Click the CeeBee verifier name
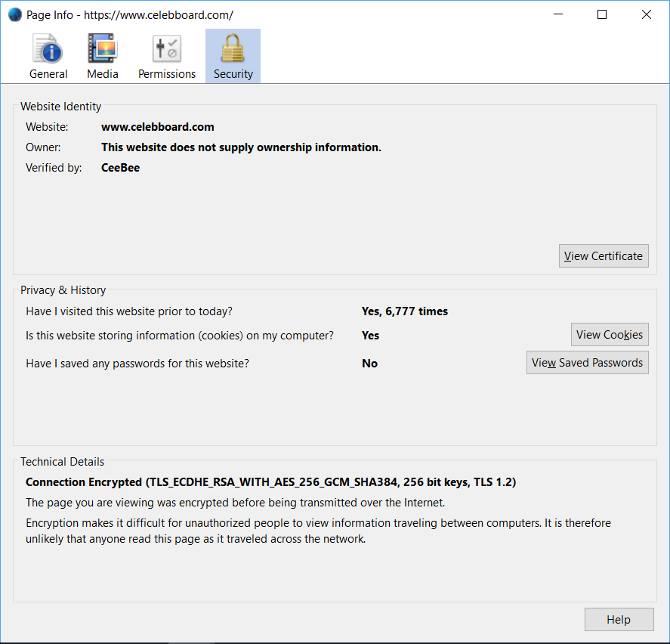This screenshot has width=670, height=644. coord(121,168)
